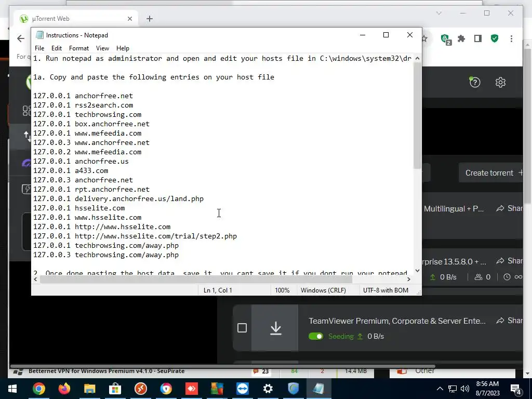Toggle the TeamViewer Seeding switch off
This screenshot has width=532, height=399.
pyautogui.click(x=315, y=336)
